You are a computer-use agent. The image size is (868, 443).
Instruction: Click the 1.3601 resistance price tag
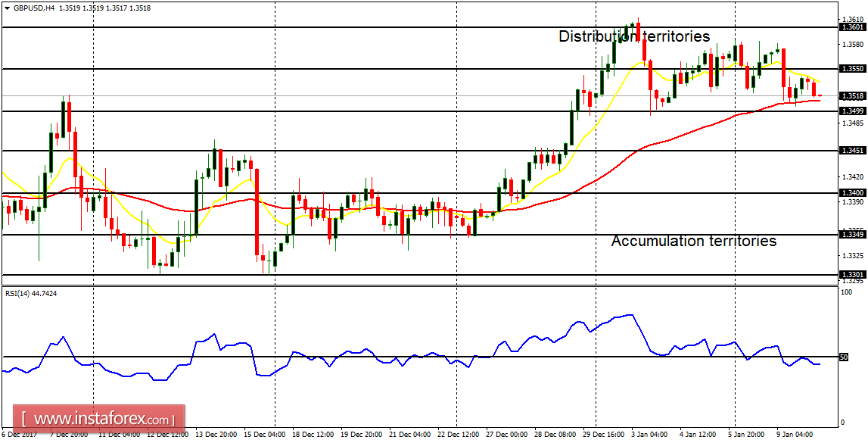click(854, 27)
